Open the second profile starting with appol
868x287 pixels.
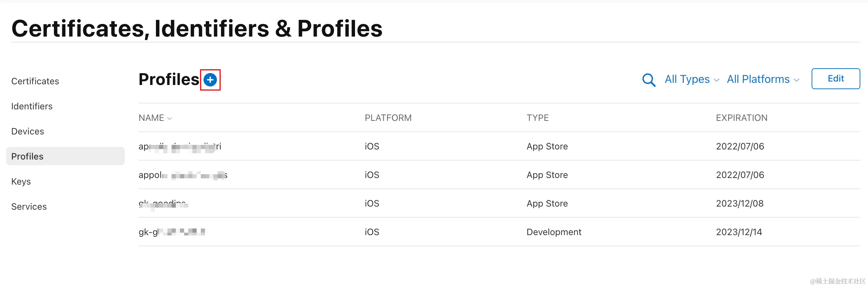[183, 175]
